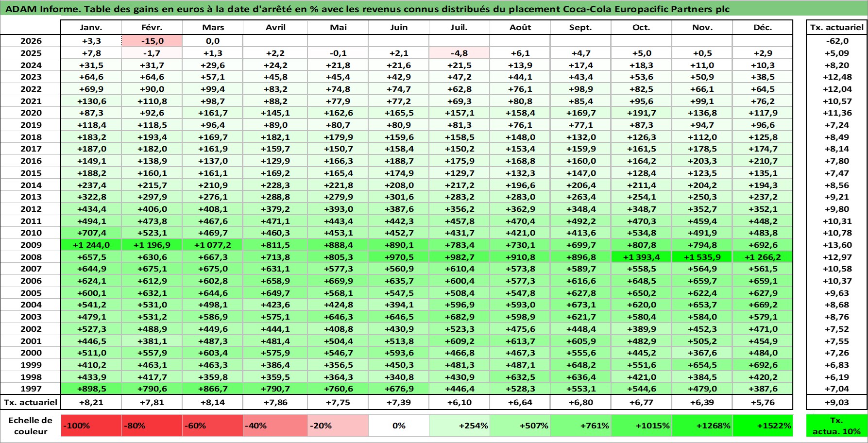Select the +1 535,9 cell
The image size is (868, 443).
[x=702, y=257]
